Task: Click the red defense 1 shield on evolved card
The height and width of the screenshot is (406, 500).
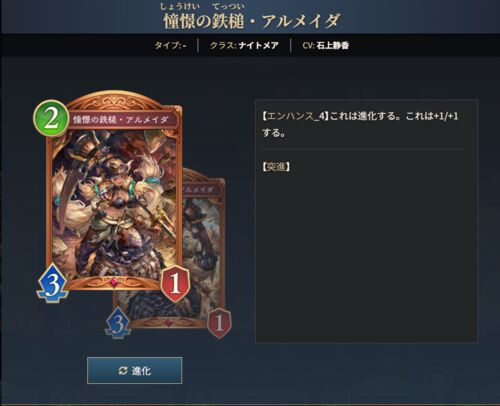Action: click(x=219, y=323)
